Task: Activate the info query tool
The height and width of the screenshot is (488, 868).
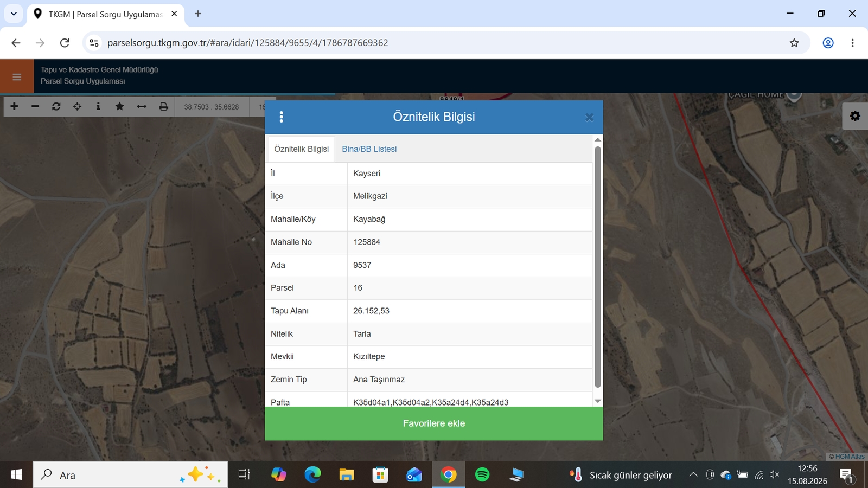Action: 98,106
